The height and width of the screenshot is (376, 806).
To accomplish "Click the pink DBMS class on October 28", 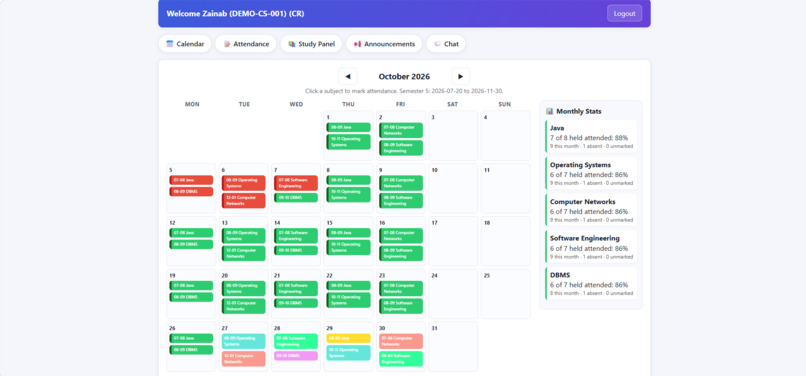I will tap(296, 356).
